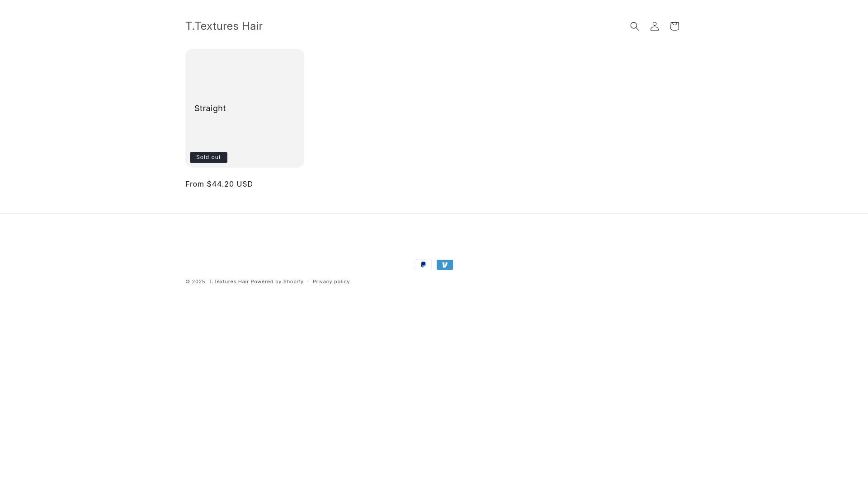
Task: Open the shopping cart icon
Action: click(674, 26)
